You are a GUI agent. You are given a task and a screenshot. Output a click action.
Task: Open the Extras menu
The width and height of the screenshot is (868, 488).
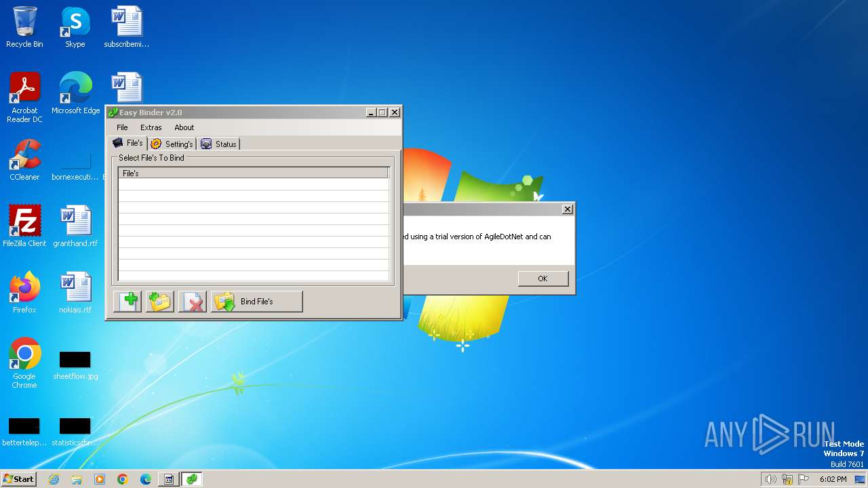[x=151, y=127]
